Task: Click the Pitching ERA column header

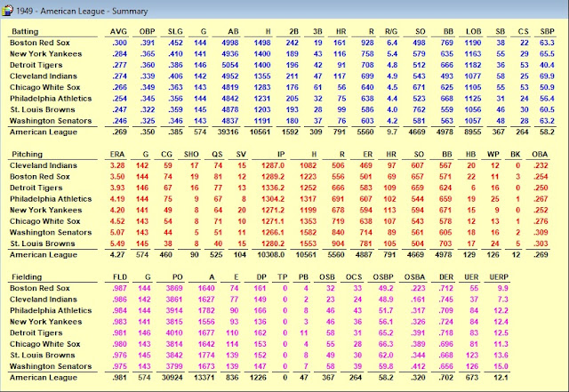Action: click(117, 155)
